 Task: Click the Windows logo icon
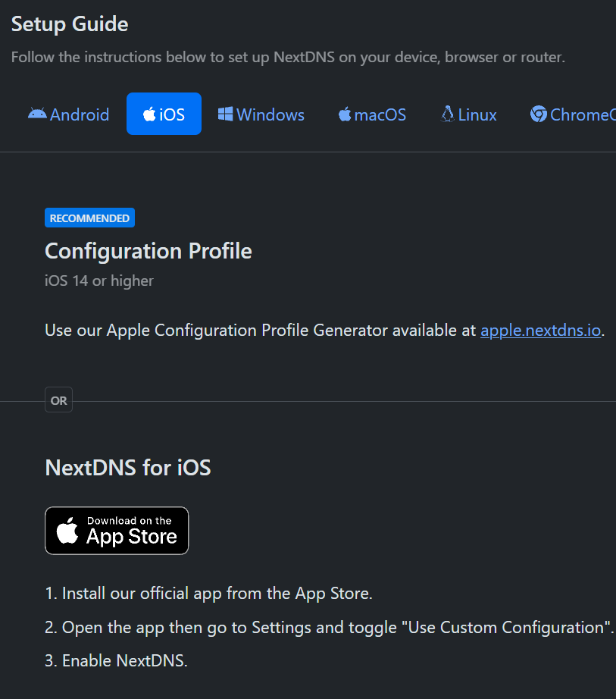click(x=225, y=114)
